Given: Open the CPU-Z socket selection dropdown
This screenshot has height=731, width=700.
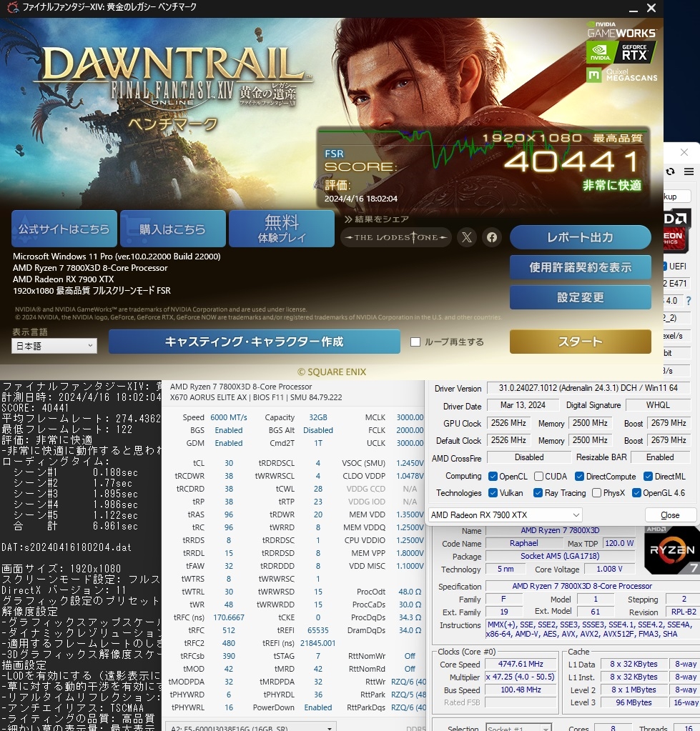Looking at the screenshot, I should coord(518,728).
